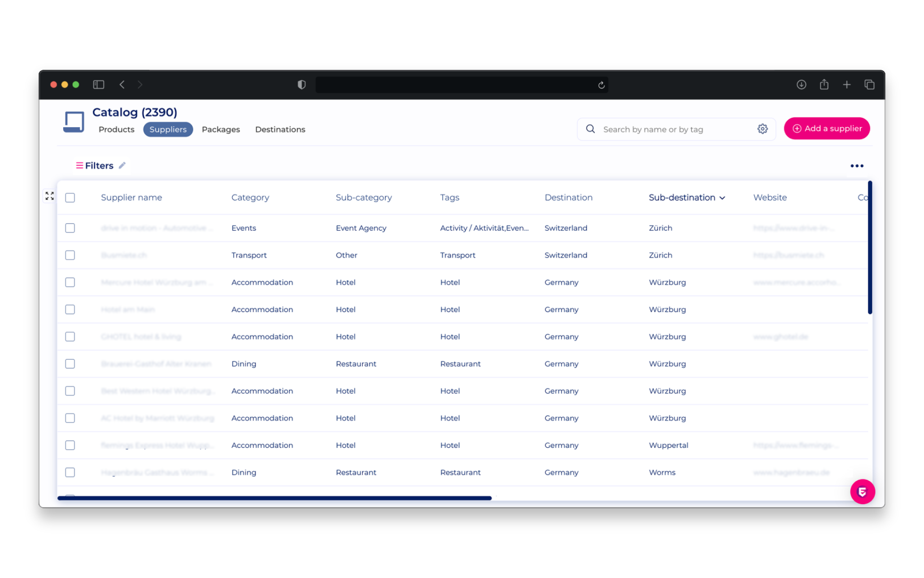
Task: Select the Dining Würzburg row checkbox
Action: [70, 363]
